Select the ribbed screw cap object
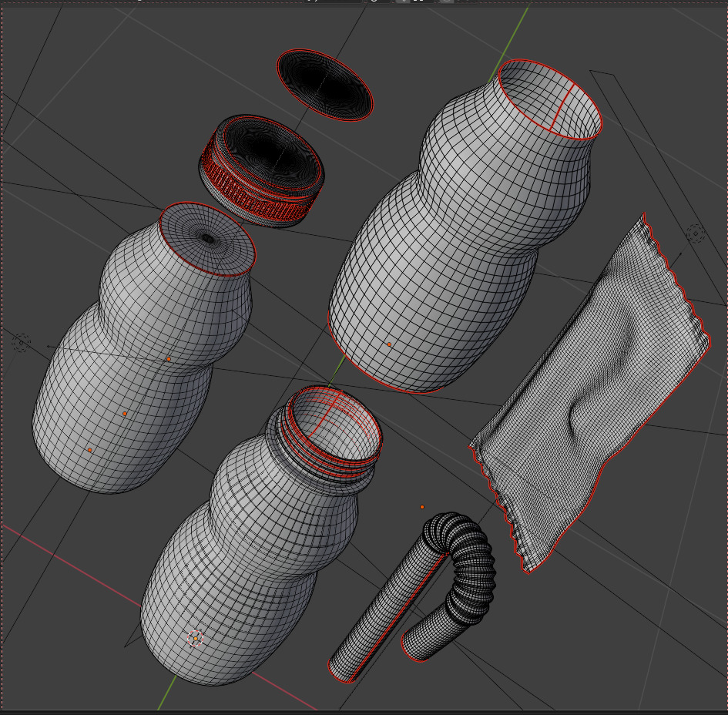The width and height of the screenshot is (728, 715). tap(261, 171)
